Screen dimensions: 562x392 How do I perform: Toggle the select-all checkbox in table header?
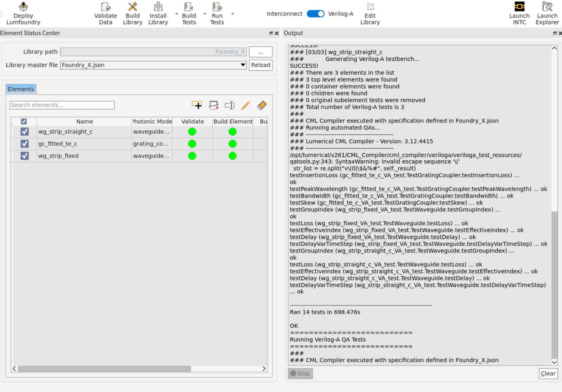coord(24,121)
